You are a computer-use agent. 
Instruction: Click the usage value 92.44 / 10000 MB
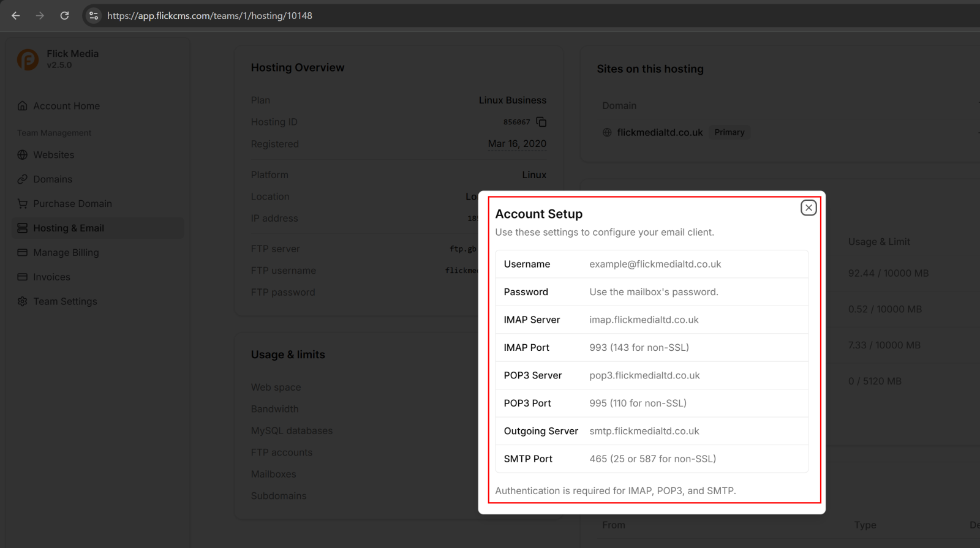pyautogui.click(x=888, y=273)
